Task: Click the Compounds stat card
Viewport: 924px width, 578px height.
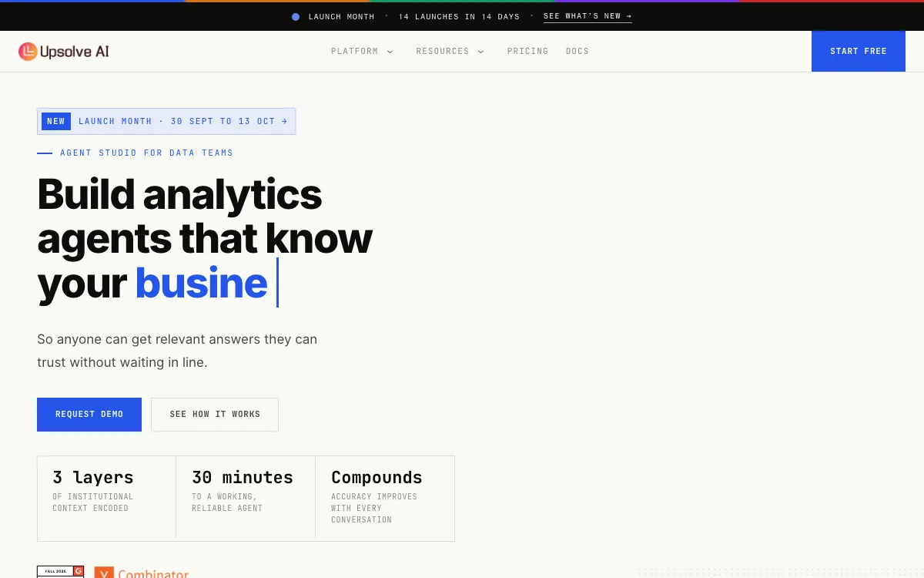Action: (385, 499)
